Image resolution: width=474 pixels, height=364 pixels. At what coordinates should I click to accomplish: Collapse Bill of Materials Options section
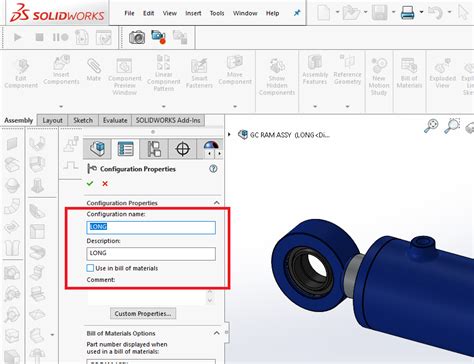[217, 333]
